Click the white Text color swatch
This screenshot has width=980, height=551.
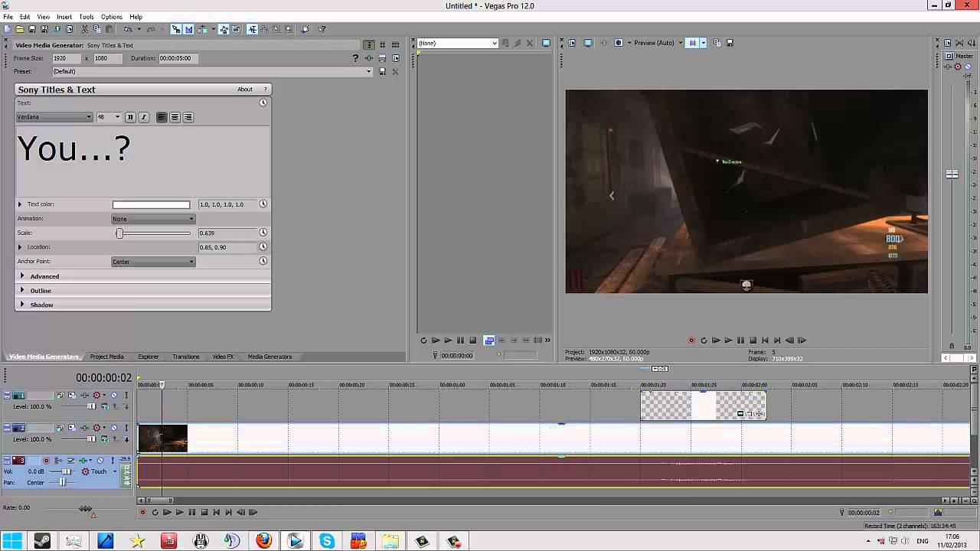pos(151,204)
